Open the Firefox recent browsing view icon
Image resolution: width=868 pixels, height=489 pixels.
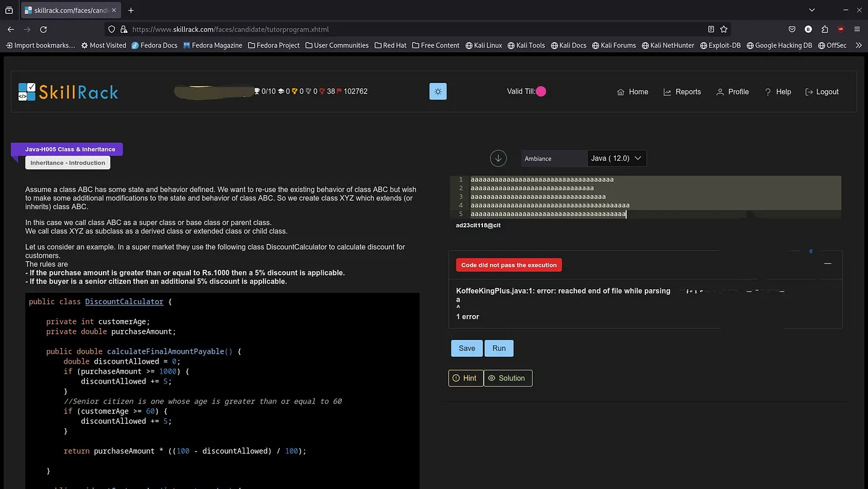point(9,11)
